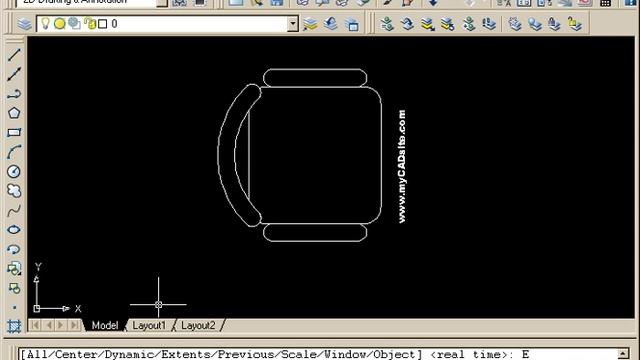Select the Point tool
The height and width of the screenshot is (360, 640).
click(15, 307)
